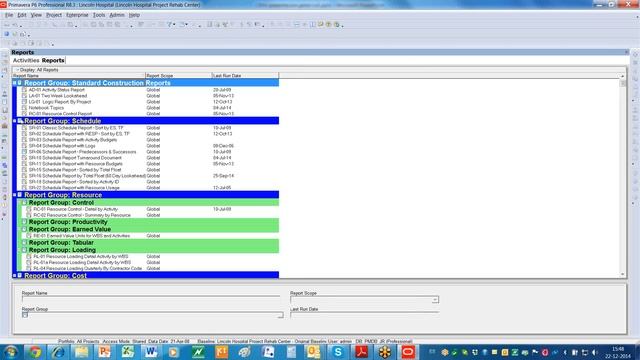Select the Notebook Topics report row

tap(149, 108)
